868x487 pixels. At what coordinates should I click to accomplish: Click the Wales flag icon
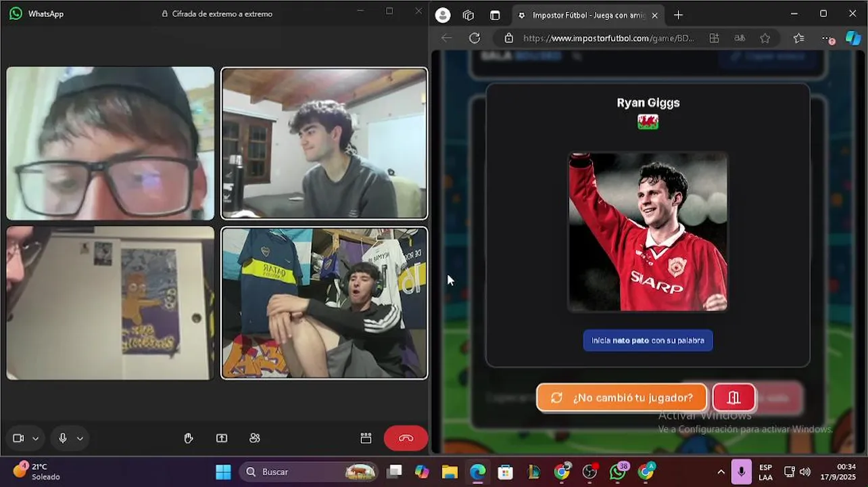click(648, 122)
